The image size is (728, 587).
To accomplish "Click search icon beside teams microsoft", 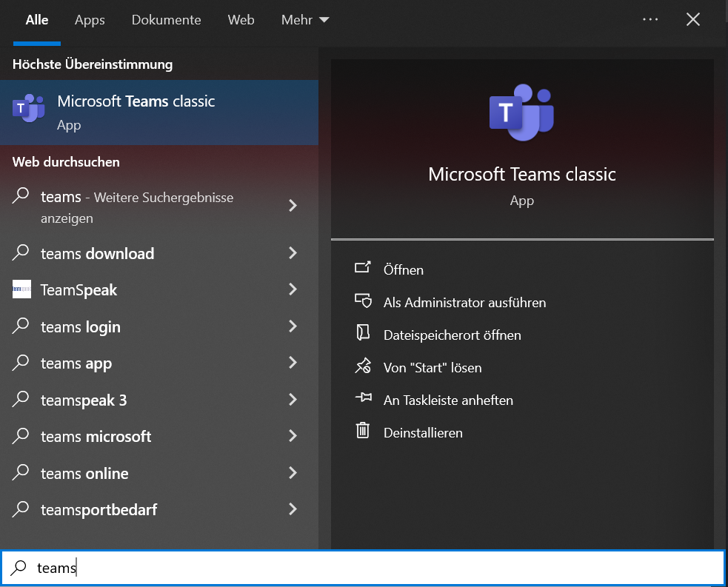I will [21, 436].
